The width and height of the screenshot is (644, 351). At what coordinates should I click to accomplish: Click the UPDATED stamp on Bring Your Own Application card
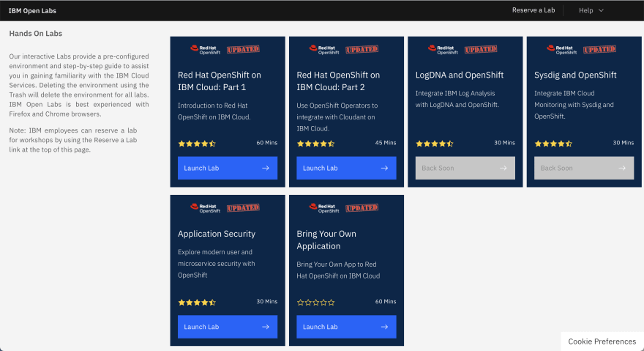coord(362,208)
